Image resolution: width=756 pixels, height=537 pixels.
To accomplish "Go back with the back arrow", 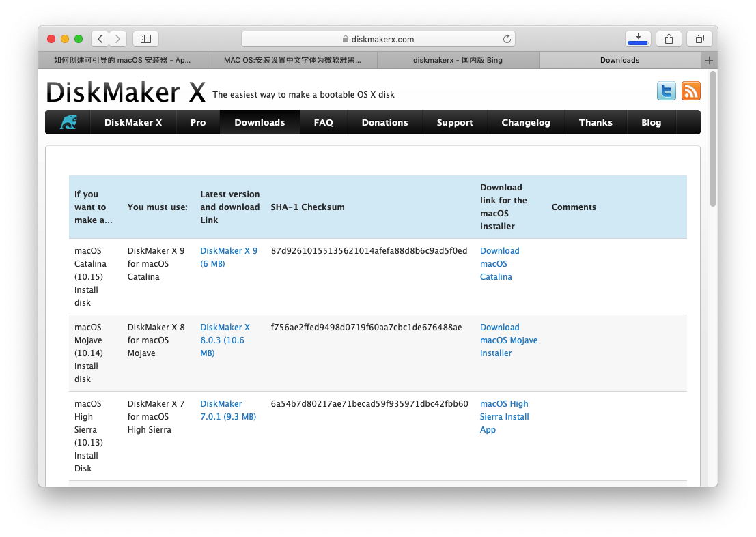I will point(100,39).
